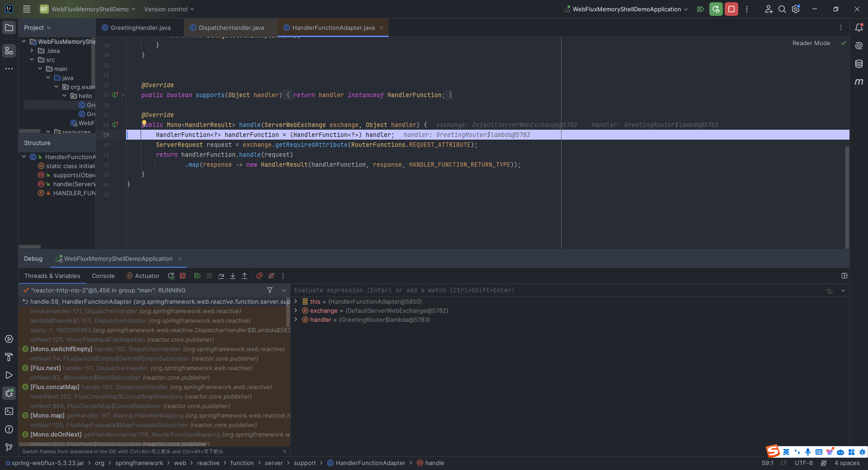Open the Maven tool window
868x470 pixels.
pyautogui.click(x=859, y=82)
